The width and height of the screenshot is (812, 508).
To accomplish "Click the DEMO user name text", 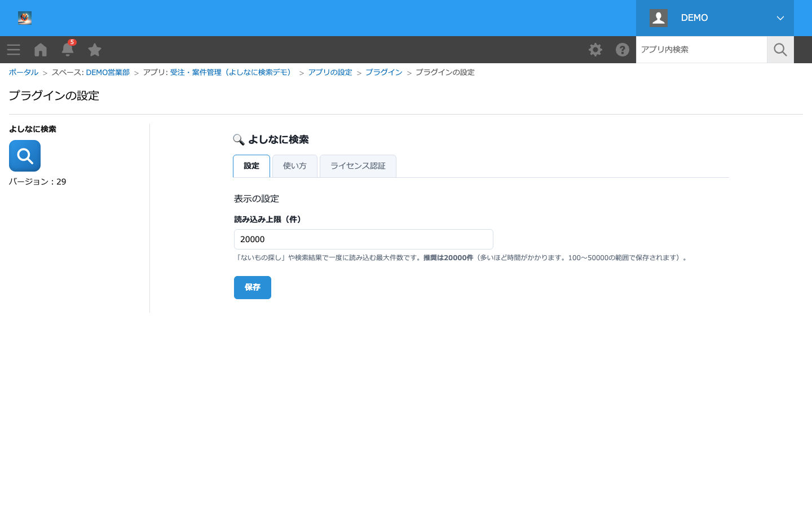I will (x=694, y=18).
